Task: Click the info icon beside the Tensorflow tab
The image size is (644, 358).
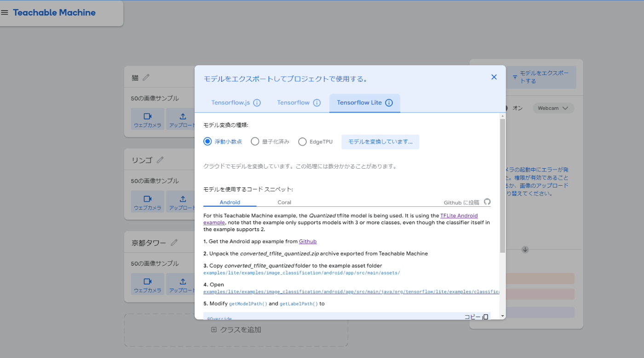Action: tap(317, 102)
